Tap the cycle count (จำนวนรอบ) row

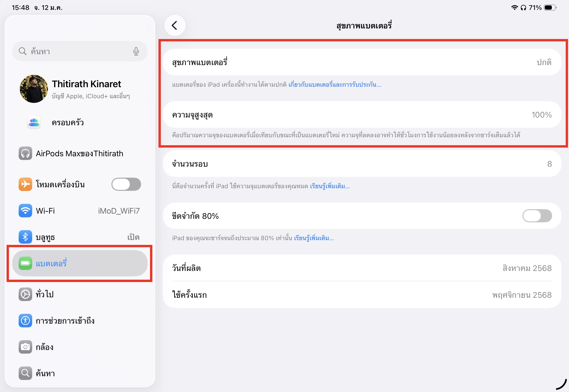[x=362, y=164]
